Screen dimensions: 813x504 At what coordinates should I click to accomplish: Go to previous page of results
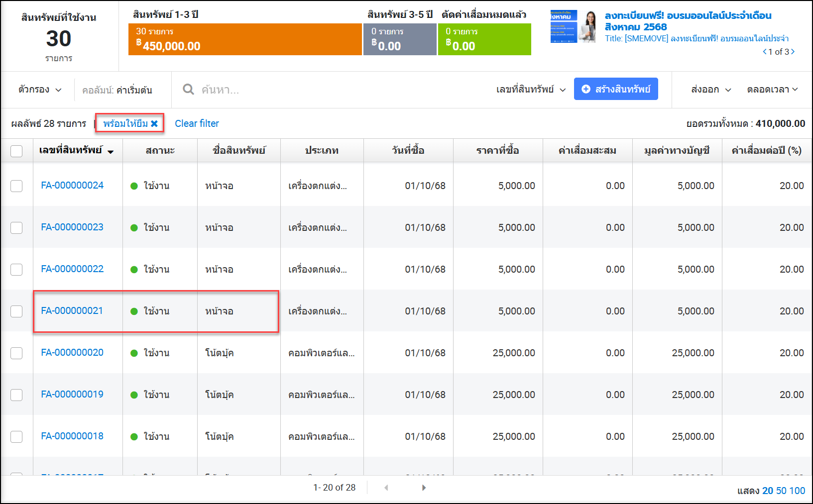[386, 488]
